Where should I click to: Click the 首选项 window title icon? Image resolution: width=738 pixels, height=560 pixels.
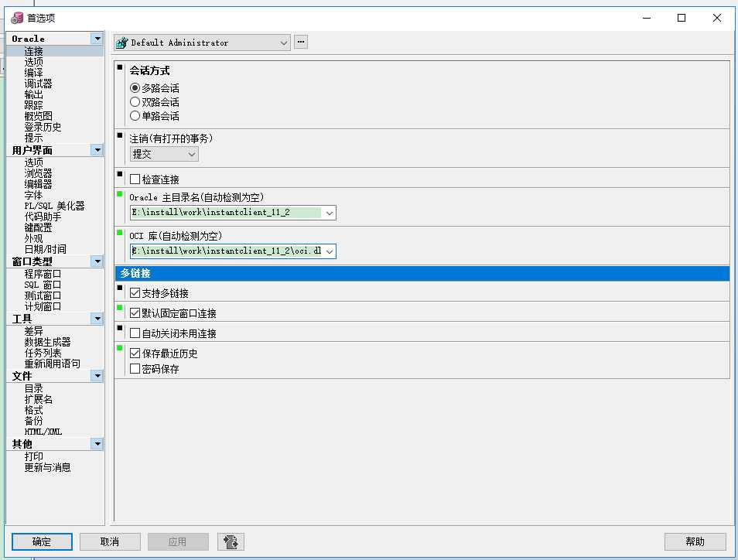pyautogui.click(x=17, y=18)
